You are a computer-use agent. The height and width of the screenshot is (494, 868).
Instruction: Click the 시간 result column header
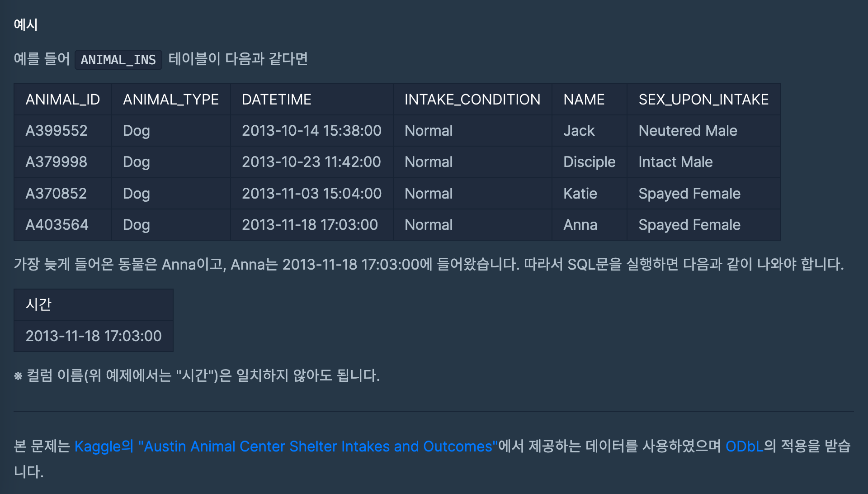[39, 304]
